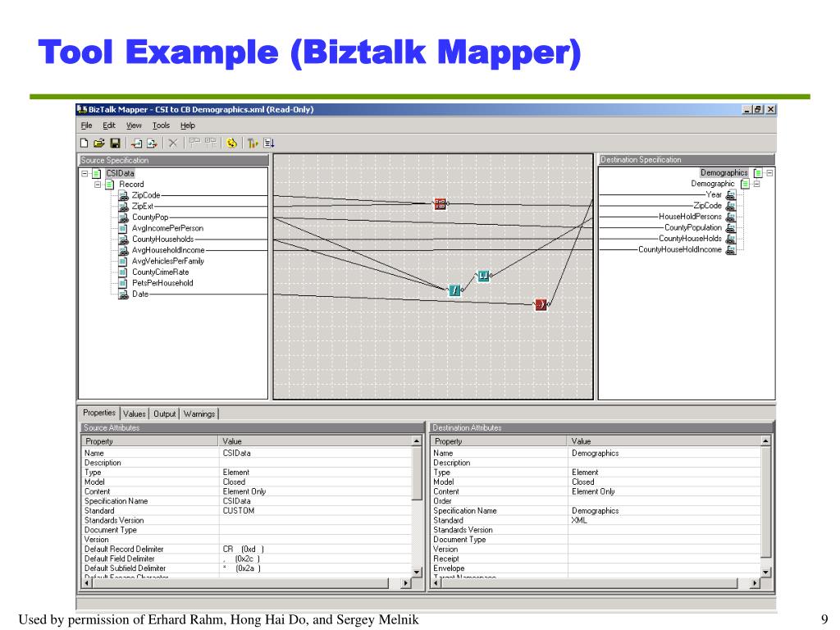The height and width of the screenshot is (630, 840).
Task: Click the orange T-shaped toolbar icon
Action: tap(253, 143)
